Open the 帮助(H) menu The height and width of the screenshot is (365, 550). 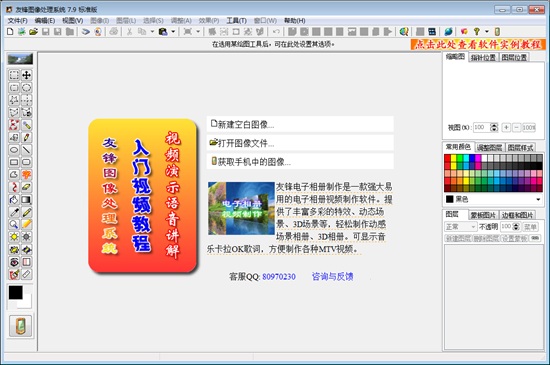[x=295, y=21]
